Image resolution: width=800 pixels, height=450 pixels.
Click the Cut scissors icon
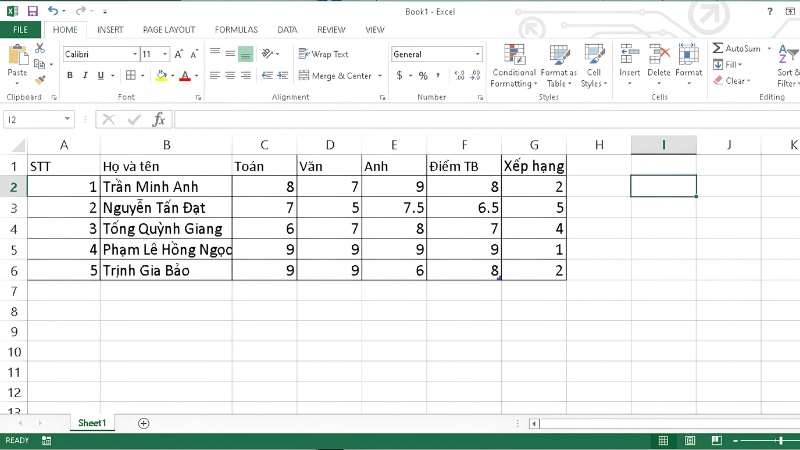[x=40, y=48]
